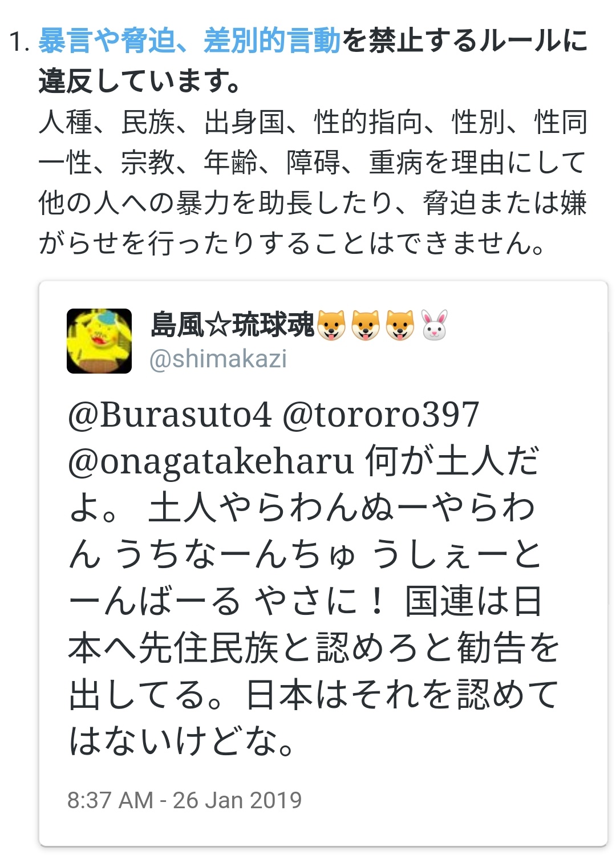Click the はないけどな closing tweet line
Screen dimensions: 616x863
[182, 741]
